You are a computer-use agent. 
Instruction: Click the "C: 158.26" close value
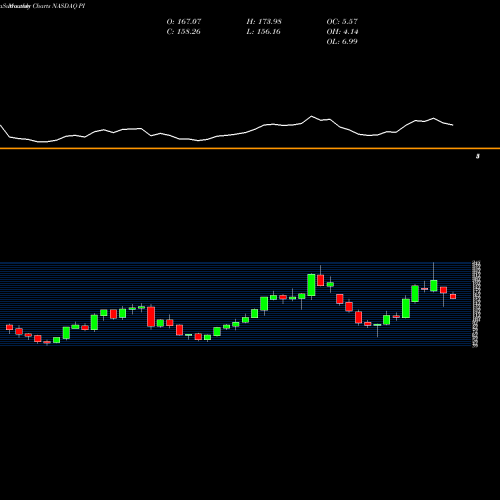[x=183, y=32]
